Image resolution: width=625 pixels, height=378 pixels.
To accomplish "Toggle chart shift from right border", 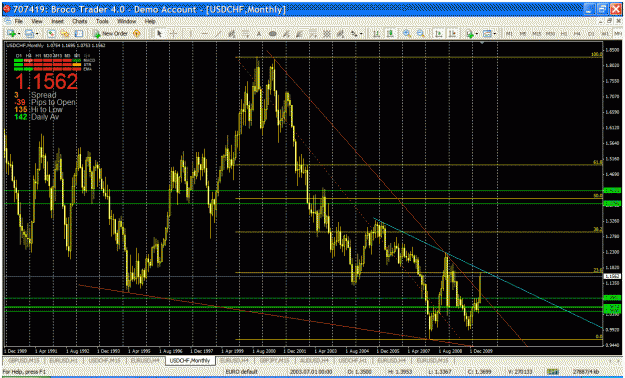I will click(x=452, y=34).
